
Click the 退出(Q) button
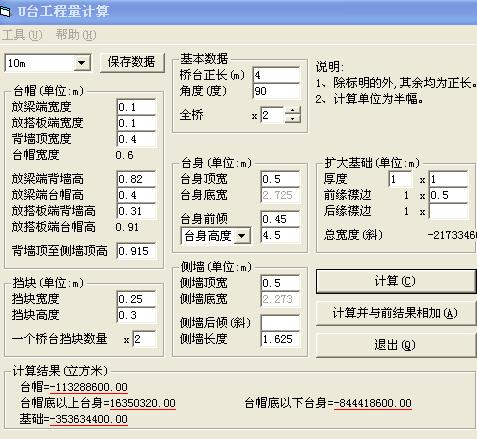(x=395, y=345)
